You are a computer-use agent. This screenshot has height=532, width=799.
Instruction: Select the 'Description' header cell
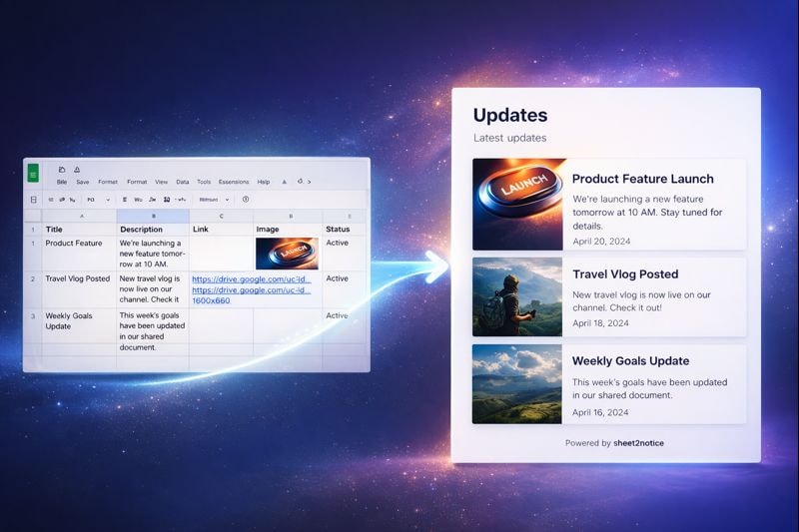153,230
